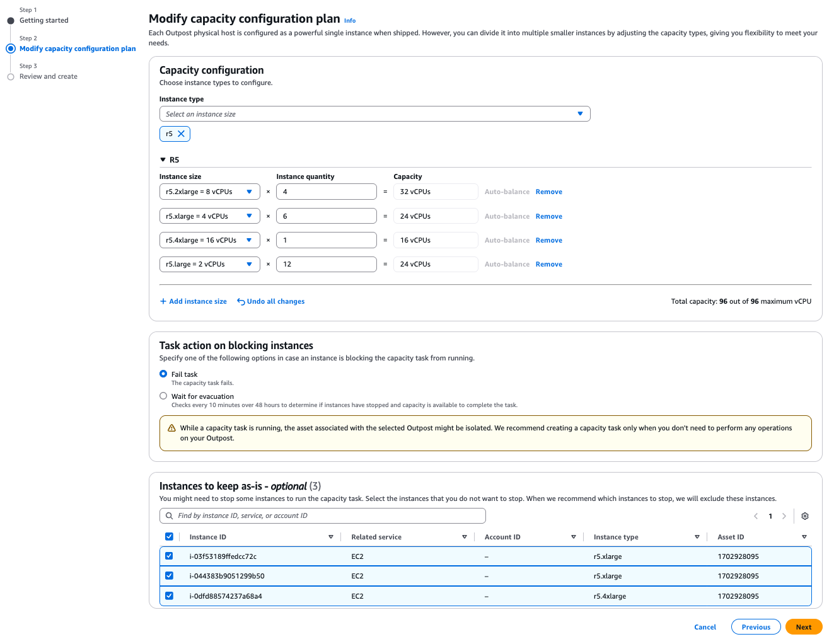Sort by the Account ID column arrow
Viewport: 834px width, 644px height.
(x=574, y=537)
